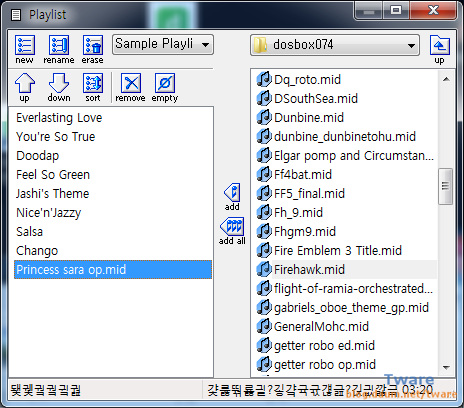The height and width of the screenshot is (408, 464).
Task: Close the Playlist window
Action: tap(433, 11)
